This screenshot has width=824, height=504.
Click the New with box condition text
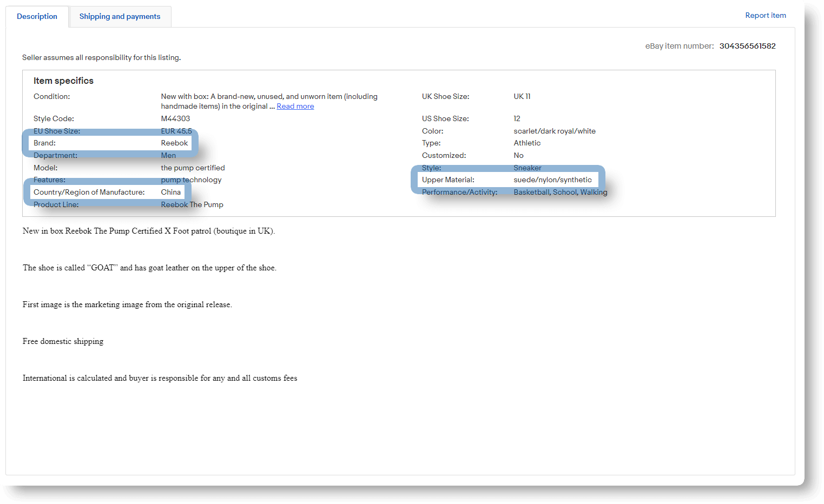tap(269, 101)
